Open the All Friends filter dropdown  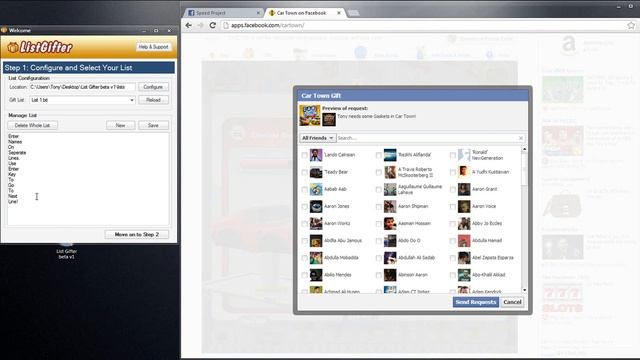click(x=318, y=138)
